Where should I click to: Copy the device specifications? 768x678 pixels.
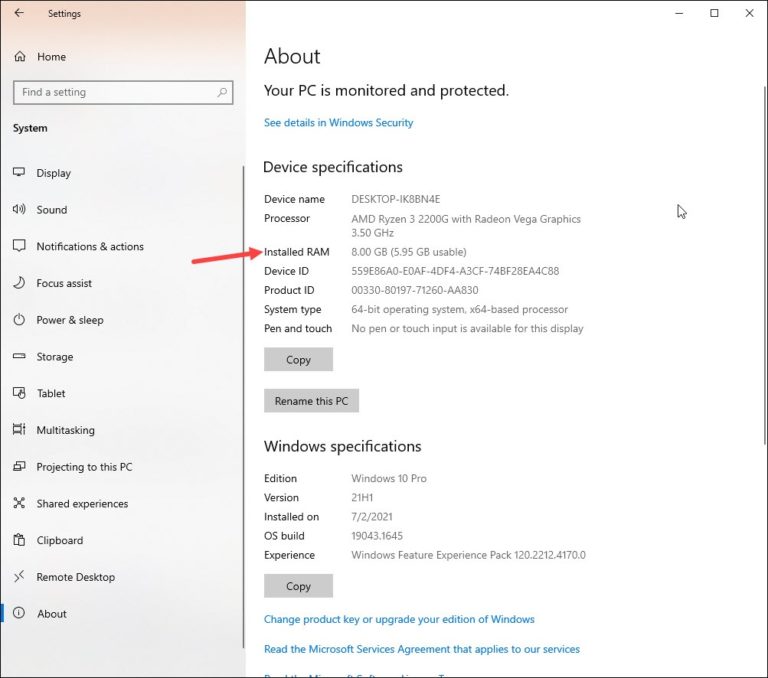(x=298, y=360)
